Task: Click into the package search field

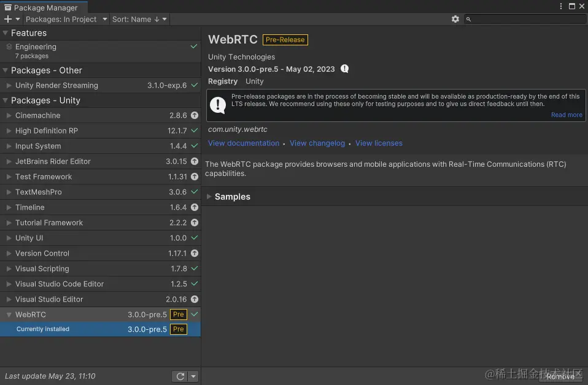Action: pos(525,19)
